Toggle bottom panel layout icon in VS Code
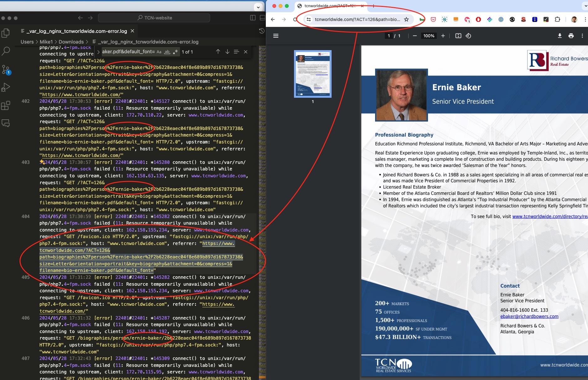Image resolution: width=588 pixels, height=380 pixels. tap(262, 18)
